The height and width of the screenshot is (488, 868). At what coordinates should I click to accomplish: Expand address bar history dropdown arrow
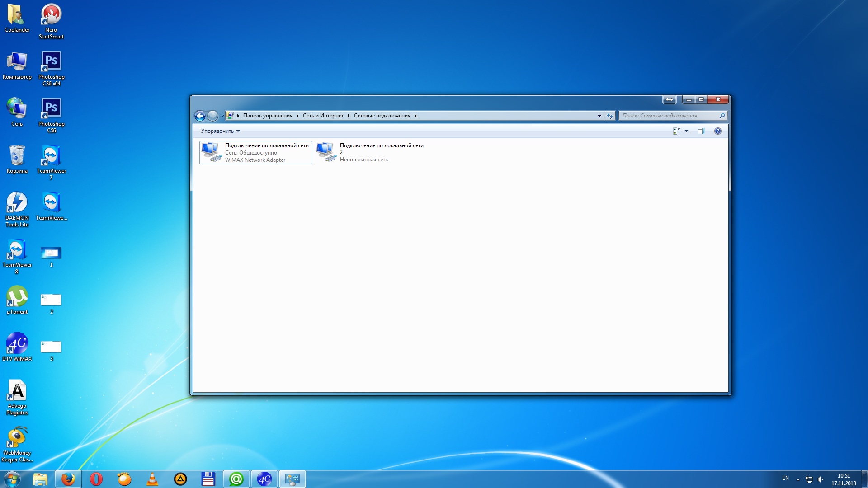tap(599, 116)
